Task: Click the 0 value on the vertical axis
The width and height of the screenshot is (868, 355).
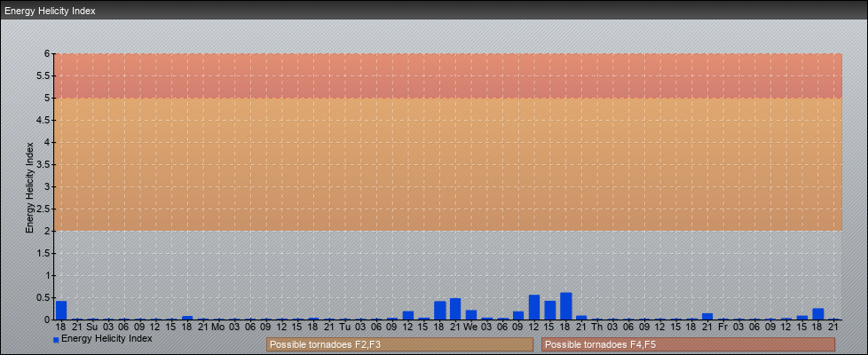Action: [x=47, y=319]
